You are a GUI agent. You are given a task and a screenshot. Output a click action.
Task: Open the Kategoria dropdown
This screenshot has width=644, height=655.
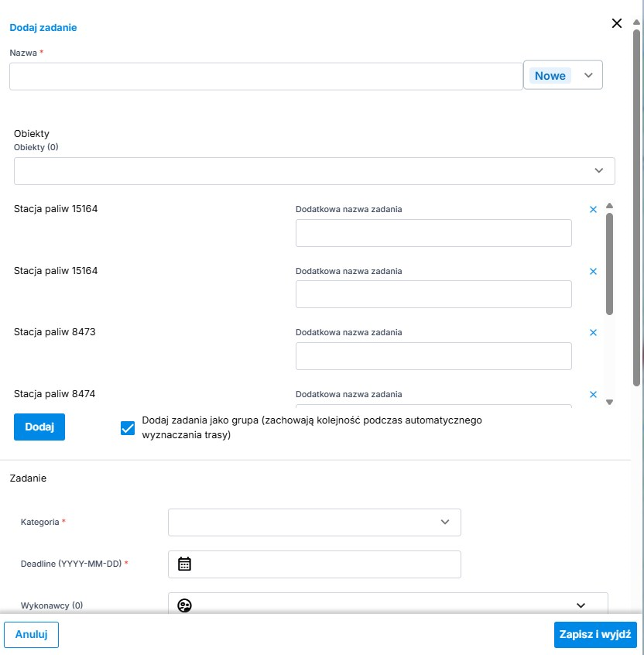314,522
